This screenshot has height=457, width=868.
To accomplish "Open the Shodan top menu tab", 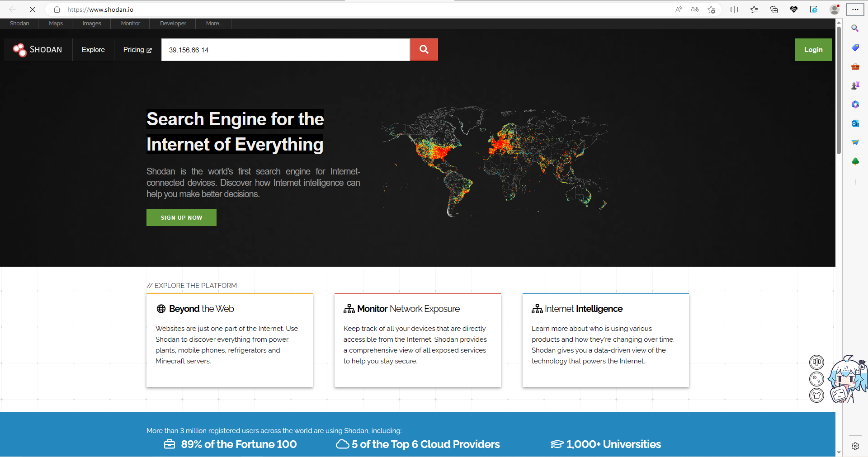I will (x=19, y=24).
